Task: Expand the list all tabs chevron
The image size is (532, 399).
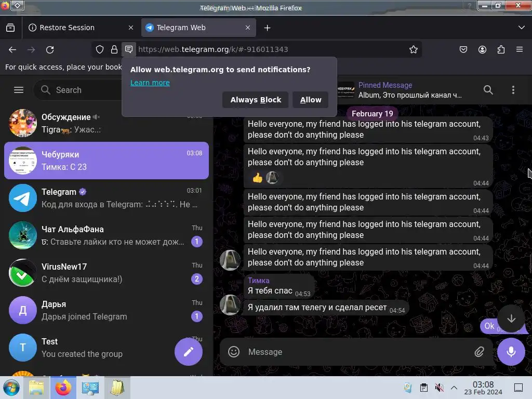Action: pyautogui.click(x=522, y=28)
